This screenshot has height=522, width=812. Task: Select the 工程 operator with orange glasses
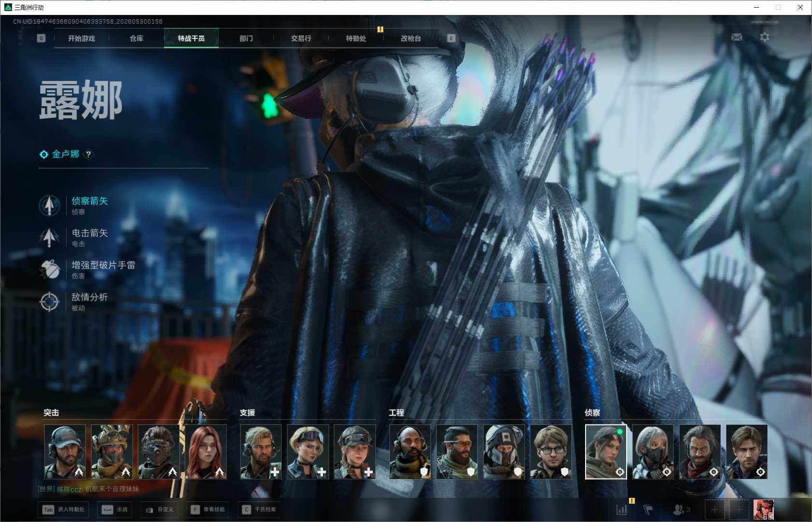pos(457,452)
